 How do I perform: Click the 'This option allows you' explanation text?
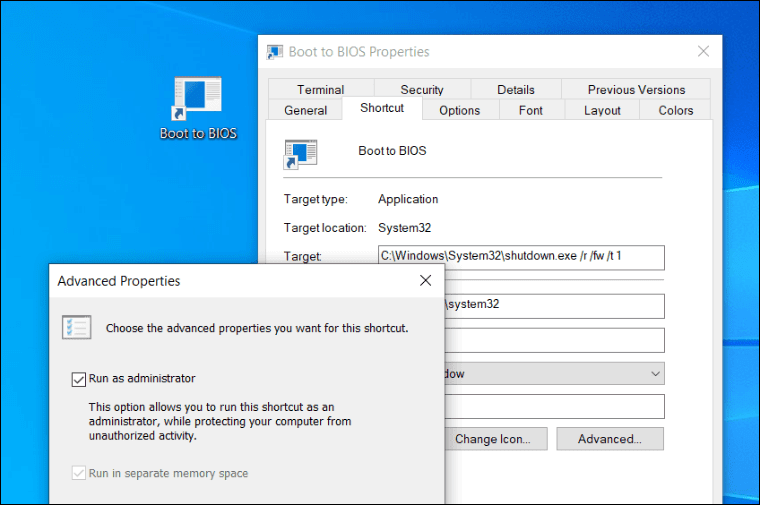point(220,421)
